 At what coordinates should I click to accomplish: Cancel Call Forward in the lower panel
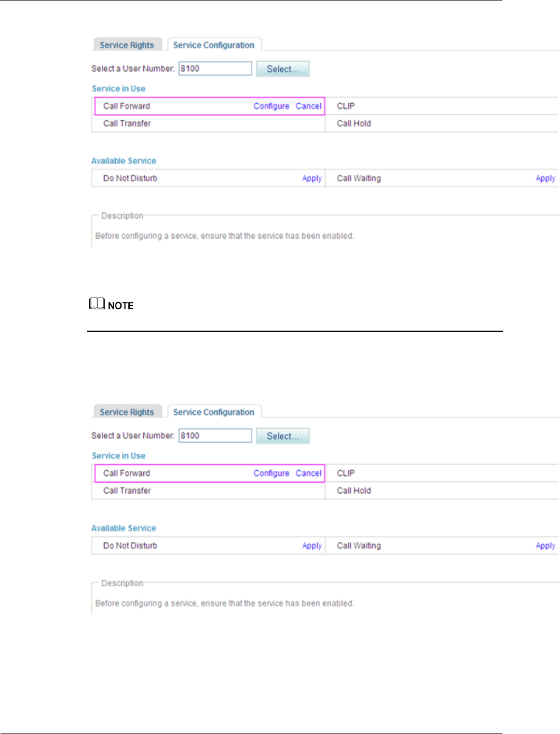(x=309, y=473)
